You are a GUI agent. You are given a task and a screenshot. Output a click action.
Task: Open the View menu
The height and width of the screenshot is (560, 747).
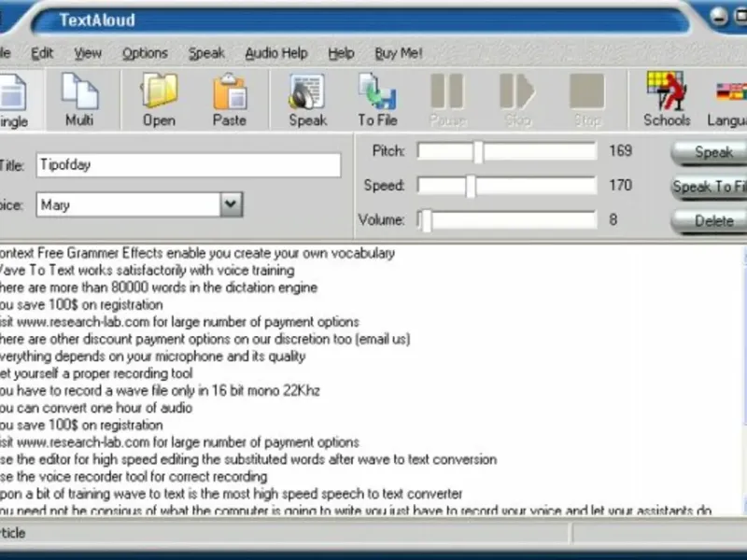click(88, 53)
